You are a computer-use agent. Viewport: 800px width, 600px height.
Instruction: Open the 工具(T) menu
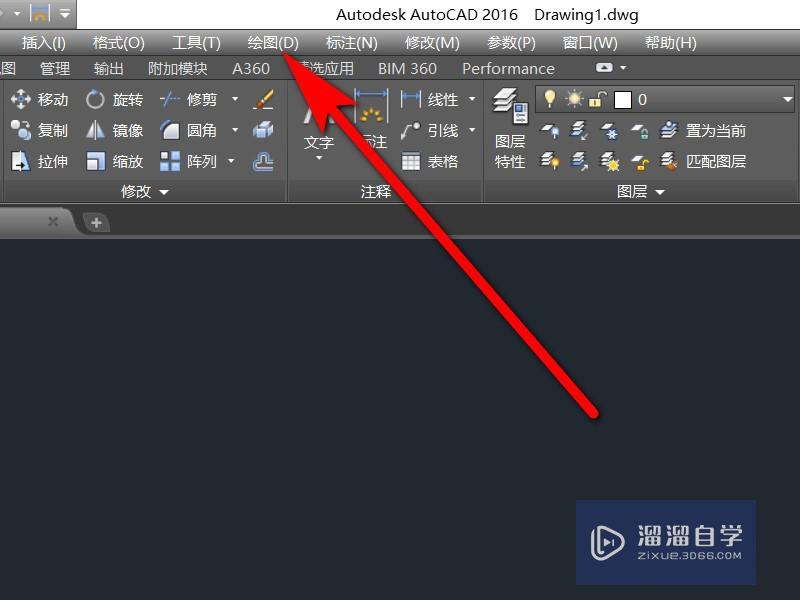click(x=196, y=43)
